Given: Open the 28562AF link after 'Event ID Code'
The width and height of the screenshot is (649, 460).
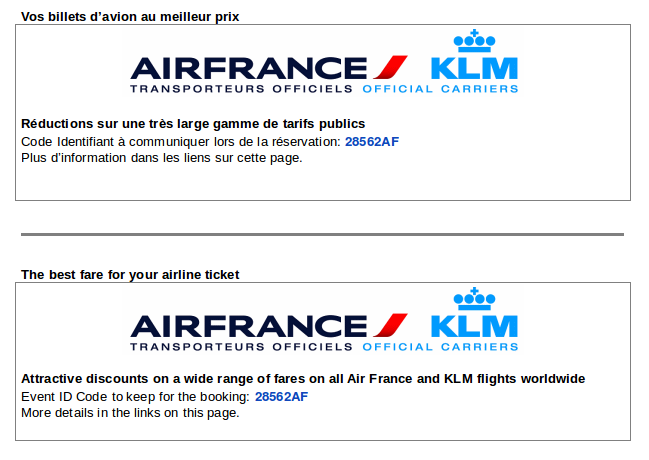Looking at the screenshot, I should click(281, 397).
